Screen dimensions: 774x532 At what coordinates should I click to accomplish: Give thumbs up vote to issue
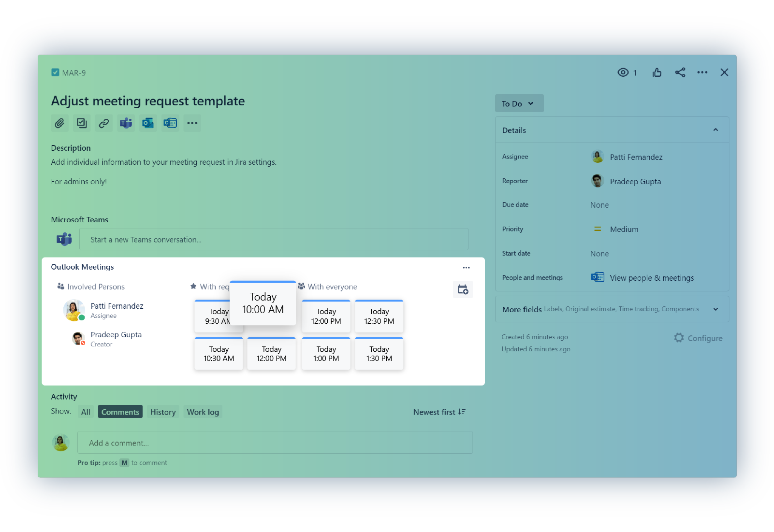pyautogui.click(x=657, y=72)
